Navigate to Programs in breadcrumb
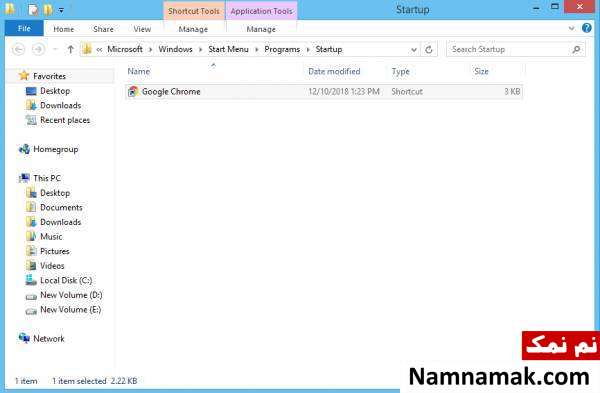 282,49
